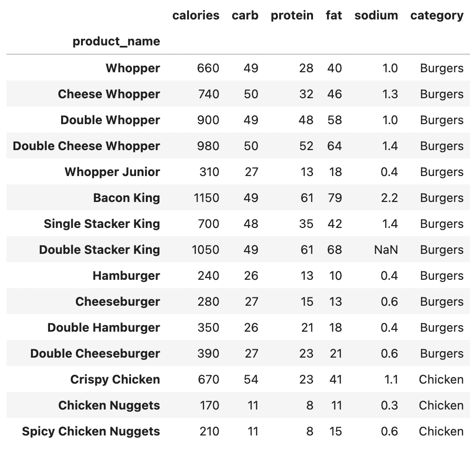Click the calories column header
The image size is (476, 454).
[x=196, y=15]
